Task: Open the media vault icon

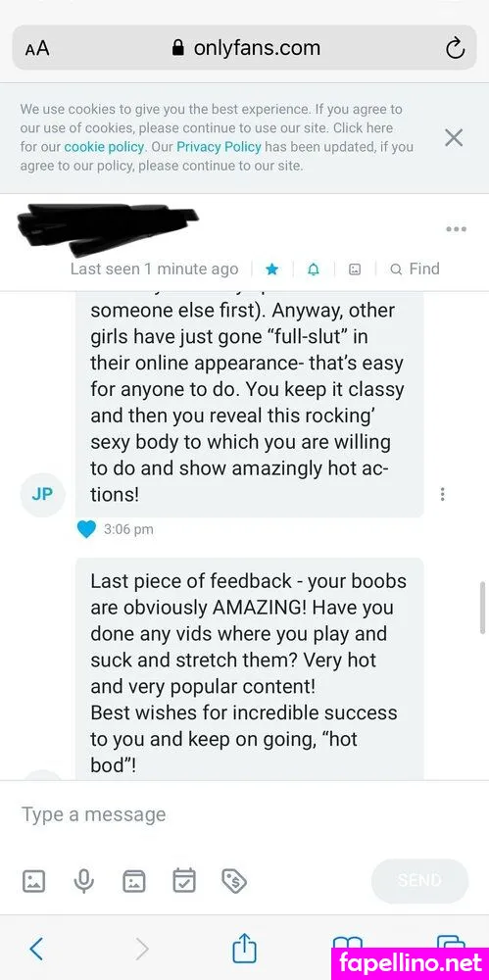Action: (134, 881)
